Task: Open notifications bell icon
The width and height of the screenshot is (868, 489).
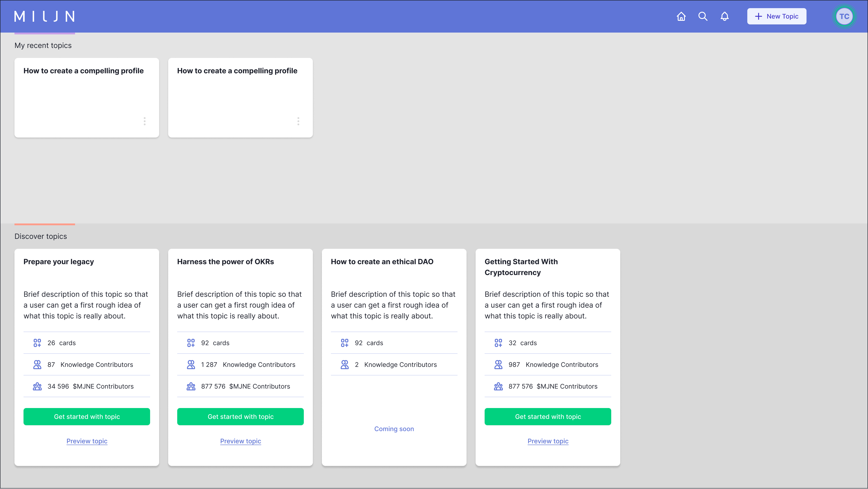Action: (724, 16)
